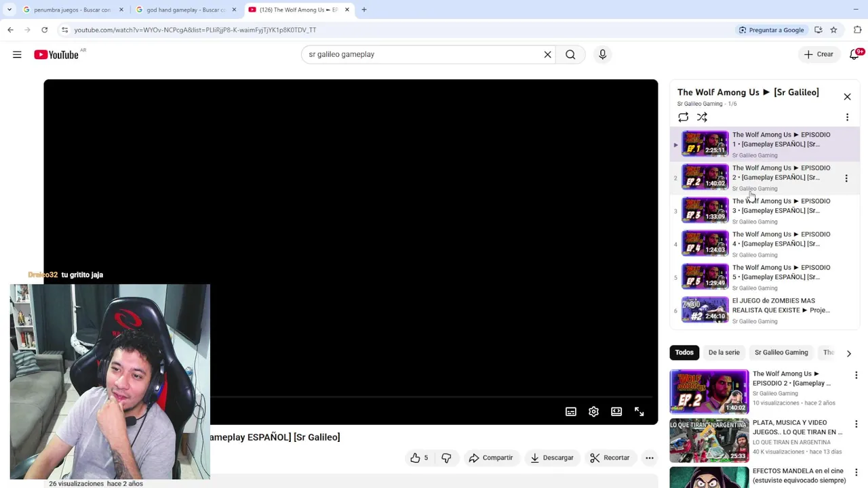Play Episodio 3 thumbnail in playlist
Screen dimensions: 868x488
click(x=705, y=210)
